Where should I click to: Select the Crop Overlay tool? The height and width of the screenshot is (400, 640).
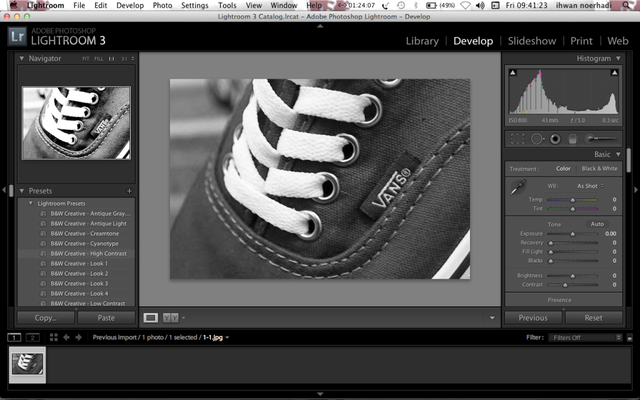click(x=517, y=139)
